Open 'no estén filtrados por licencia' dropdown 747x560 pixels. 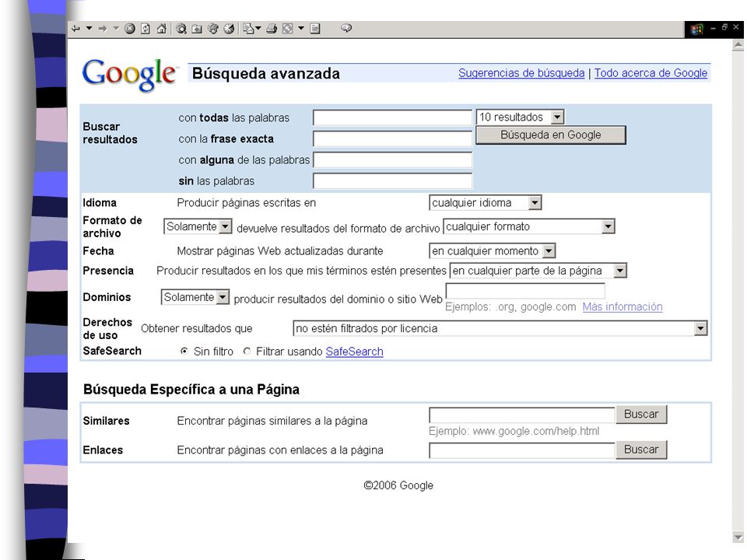[500, 328]
